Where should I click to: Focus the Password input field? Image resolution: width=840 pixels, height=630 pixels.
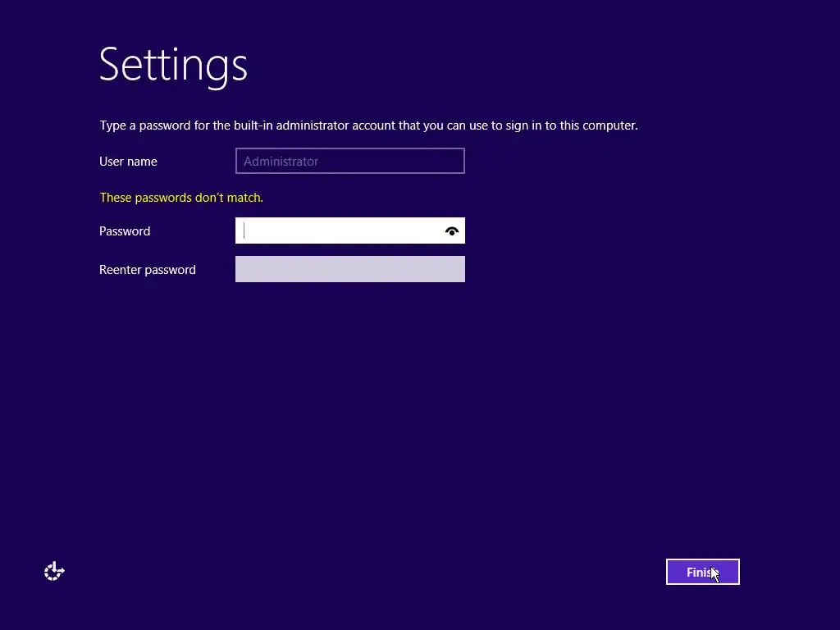(349, 231)
